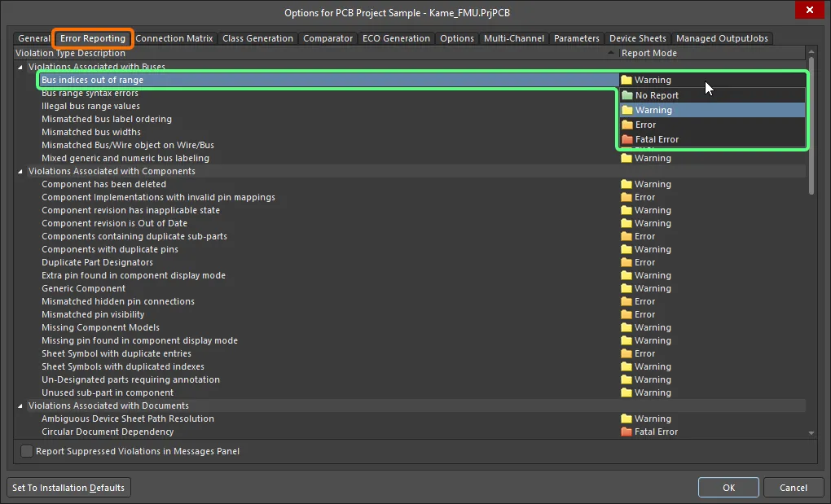Close the Options for PCB Project dialog
The width and height of the screenshot is (831, 504).
point(809,10)
